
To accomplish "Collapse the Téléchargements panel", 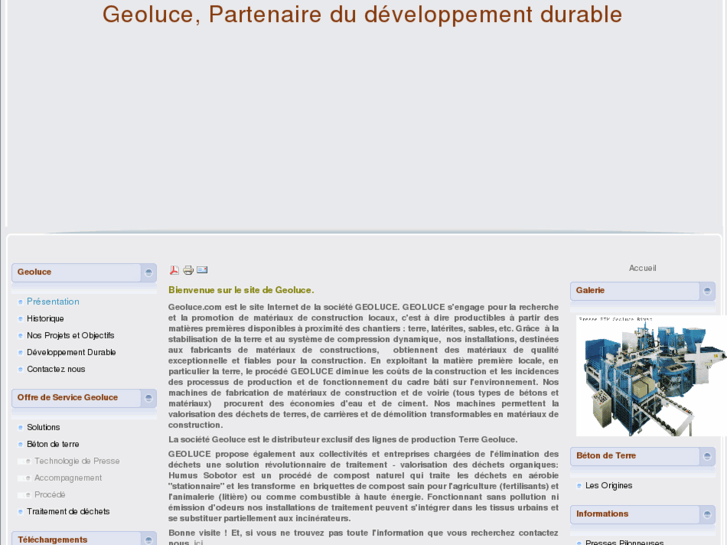I will 148,540.
